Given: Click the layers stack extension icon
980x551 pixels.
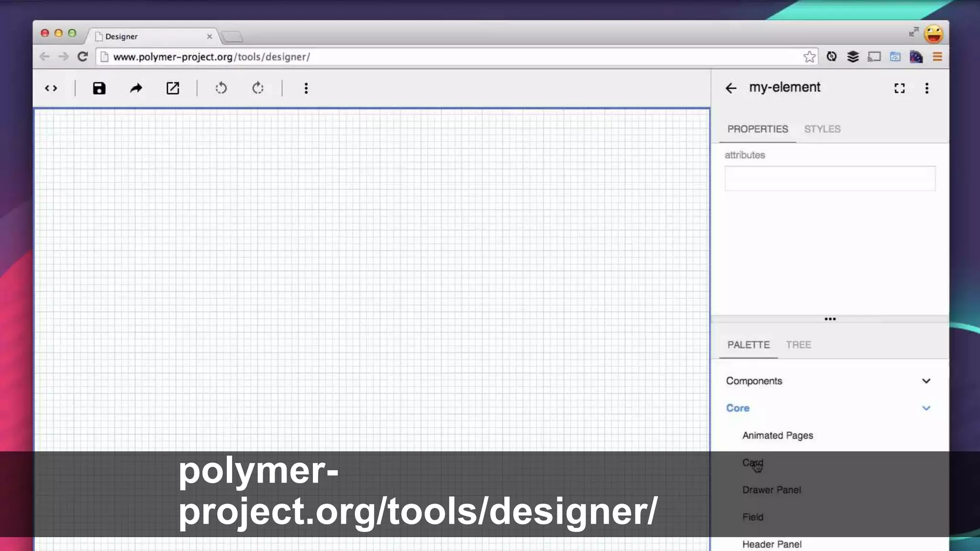Looking at the screenshot, I should [x=853, y=57].
